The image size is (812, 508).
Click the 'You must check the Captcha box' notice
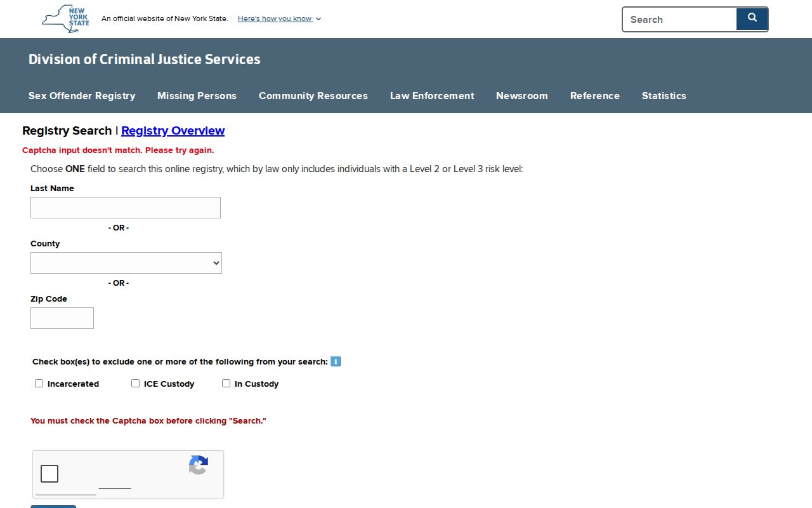pos(148,420)
